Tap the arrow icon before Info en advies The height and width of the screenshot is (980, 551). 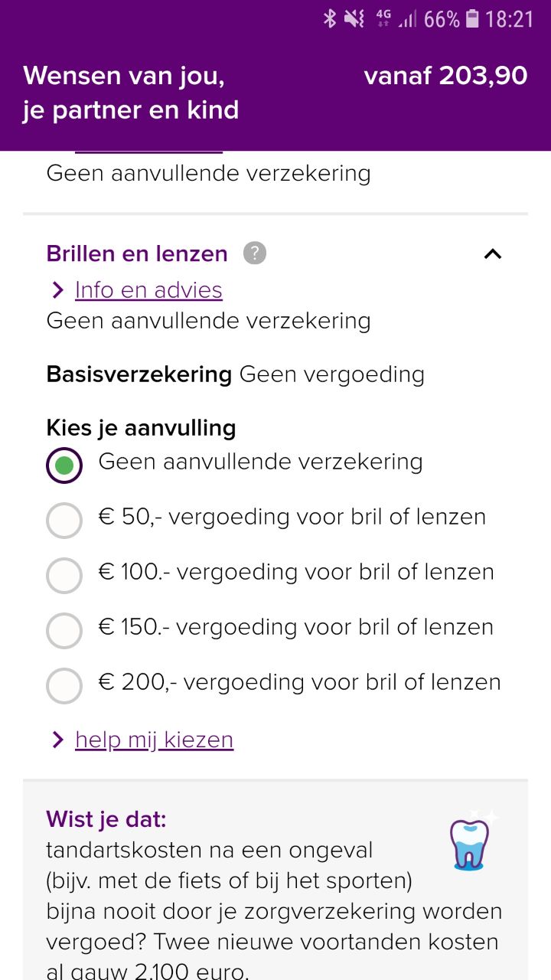[x=57, y=290]
